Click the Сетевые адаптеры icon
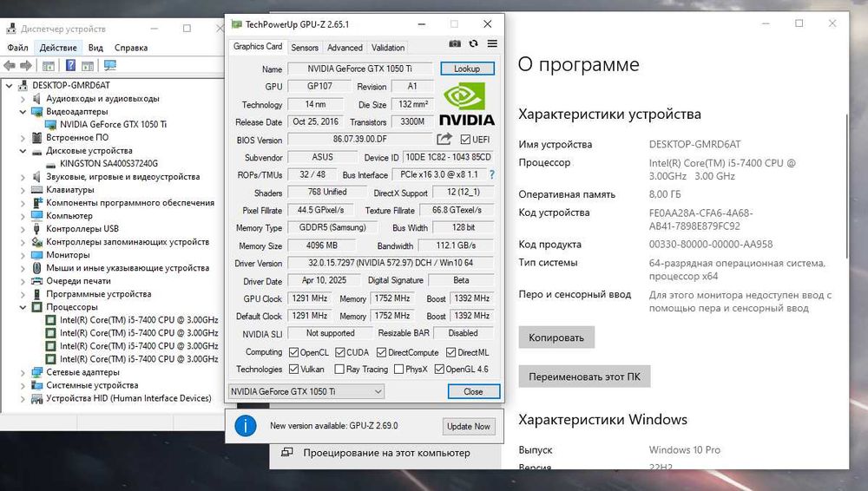This screenshot has height=491, width=868. pyautogui.click(x=37, y=372)
